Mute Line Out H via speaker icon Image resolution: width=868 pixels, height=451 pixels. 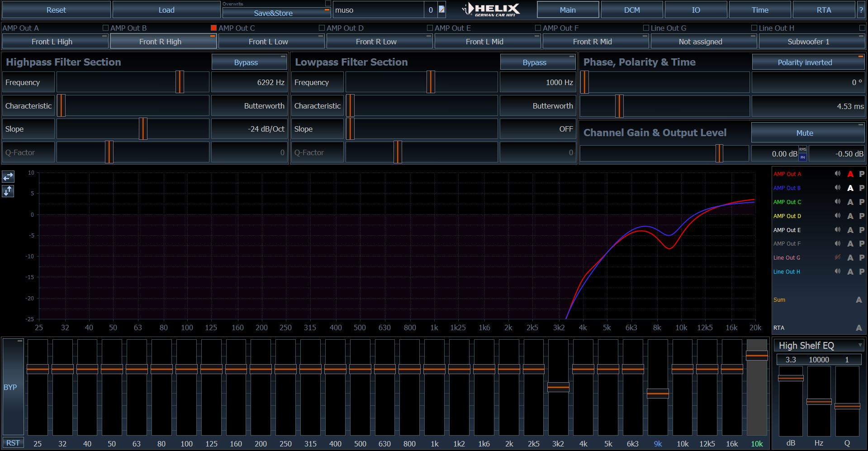click(x=837, y=271)
